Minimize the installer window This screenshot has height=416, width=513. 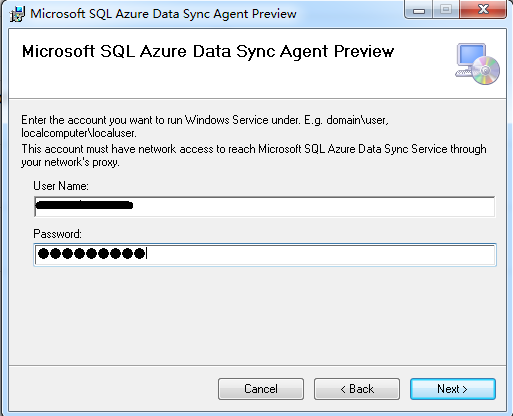[x=419, y=10]
